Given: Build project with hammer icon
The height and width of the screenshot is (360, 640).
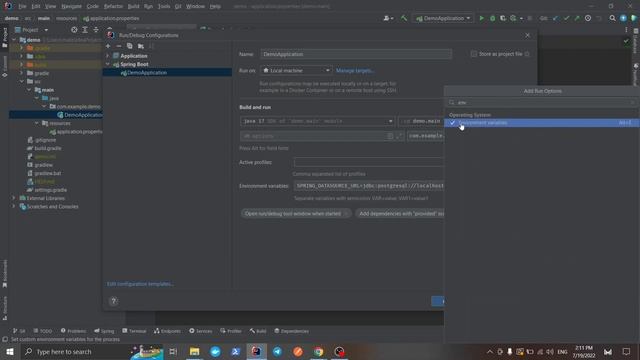Looking at the screenshot, I should coord(404,18).
